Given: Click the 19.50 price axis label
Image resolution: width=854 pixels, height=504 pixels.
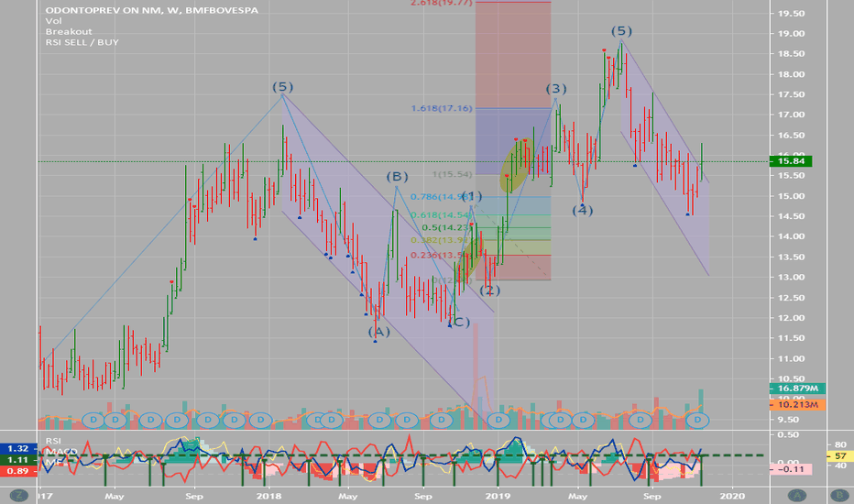Looking at the screenshot, I should (x=791, y=14).
